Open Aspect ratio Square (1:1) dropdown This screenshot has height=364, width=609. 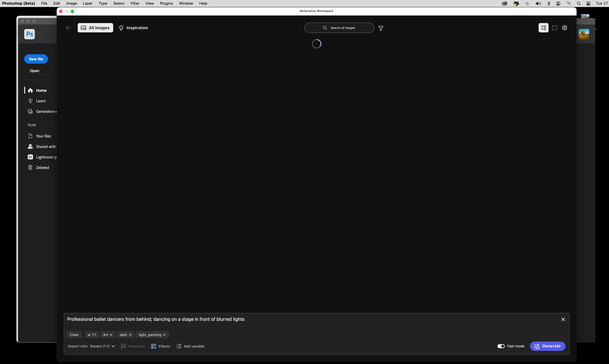(x=102, y=346)
